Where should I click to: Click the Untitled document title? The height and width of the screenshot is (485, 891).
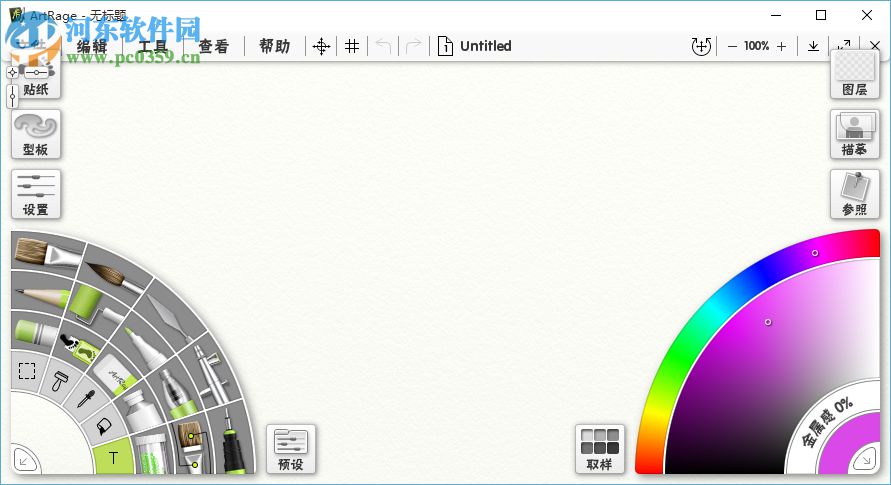pyautogui.click(x=486, y=46)
